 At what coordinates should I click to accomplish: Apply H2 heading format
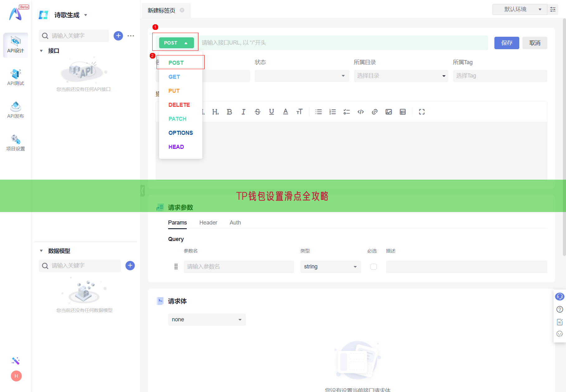(215, 112)
